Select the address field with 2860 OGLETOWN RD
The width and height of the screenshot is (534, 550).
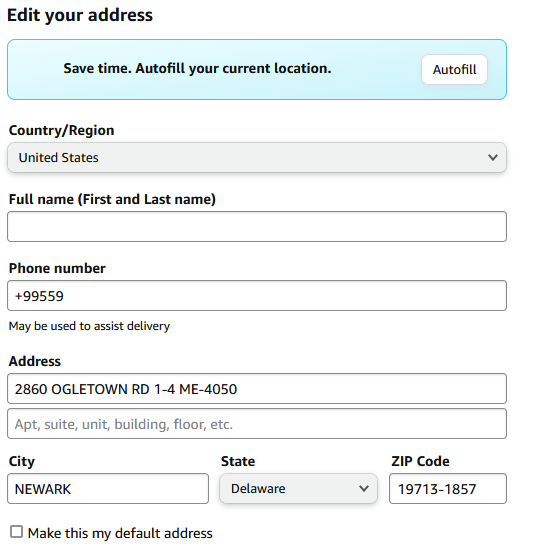[x=257, y=389]
